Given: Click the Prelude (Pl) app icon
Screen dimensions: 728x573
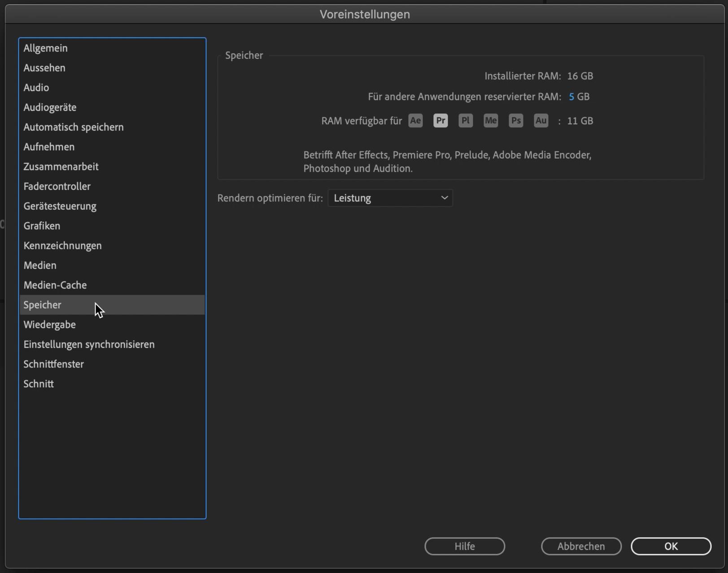Looking at the screenshot, I should click(x=466, y=121).
